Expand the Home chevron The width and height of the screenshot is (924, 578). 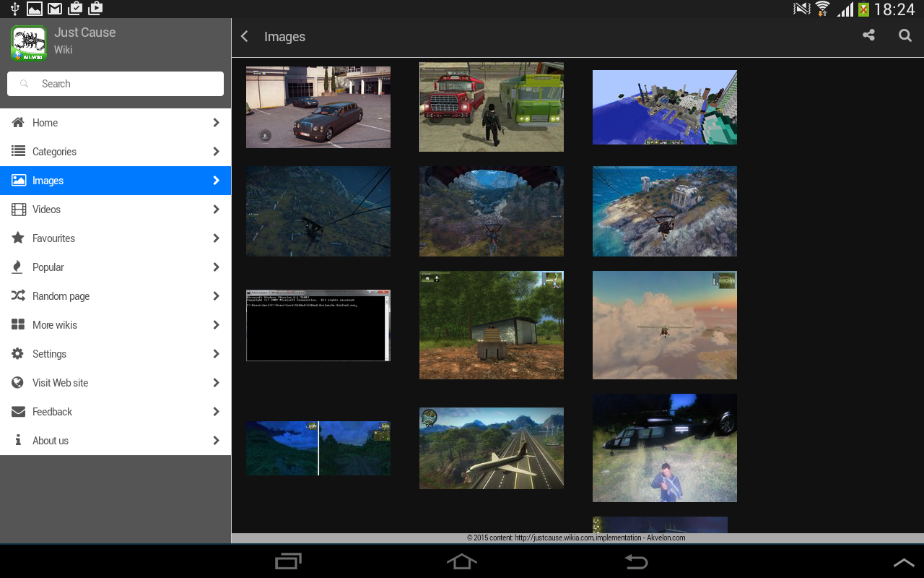[x=216, y=123]
